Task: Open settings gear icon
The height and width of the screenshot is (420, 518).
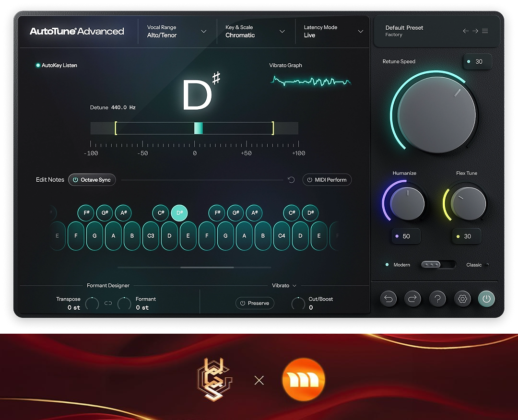Action: [x=462, y=299]
